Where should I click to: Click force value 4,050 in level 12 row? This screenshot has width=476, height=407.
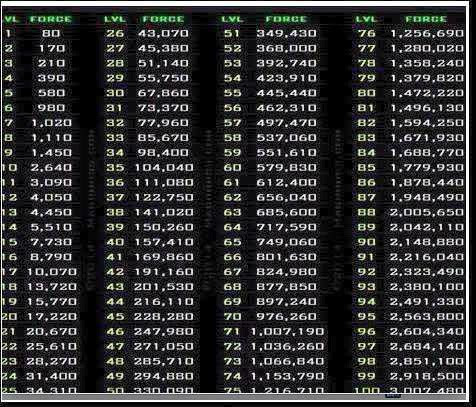tap(51, 197)
